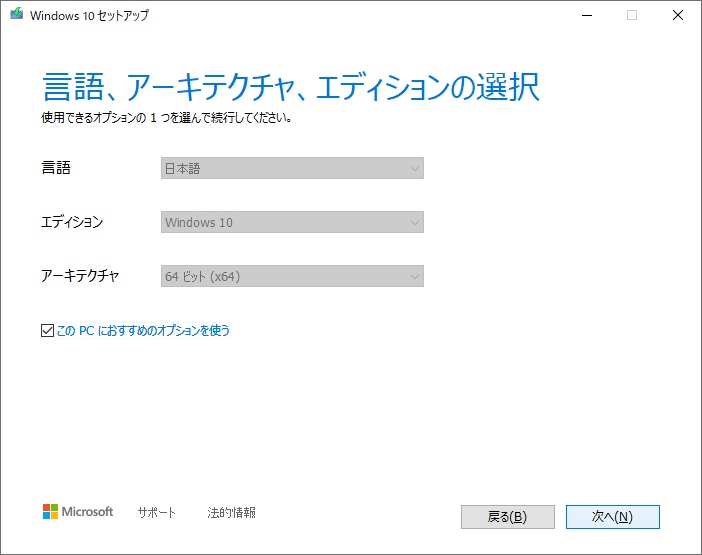This screenshot has width=702, height=555.
Task: Open the 言語 dropdown showing 日本語
Action: pyautogui.click(x=292, y=168)
